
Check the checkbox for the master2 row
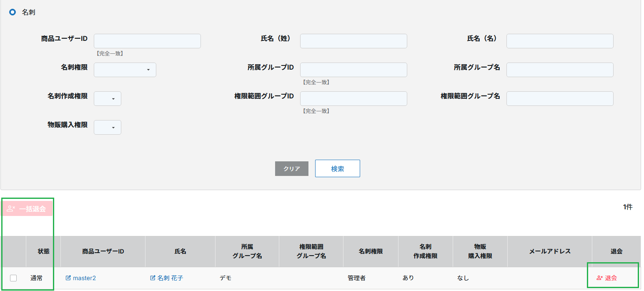point(13,278)
